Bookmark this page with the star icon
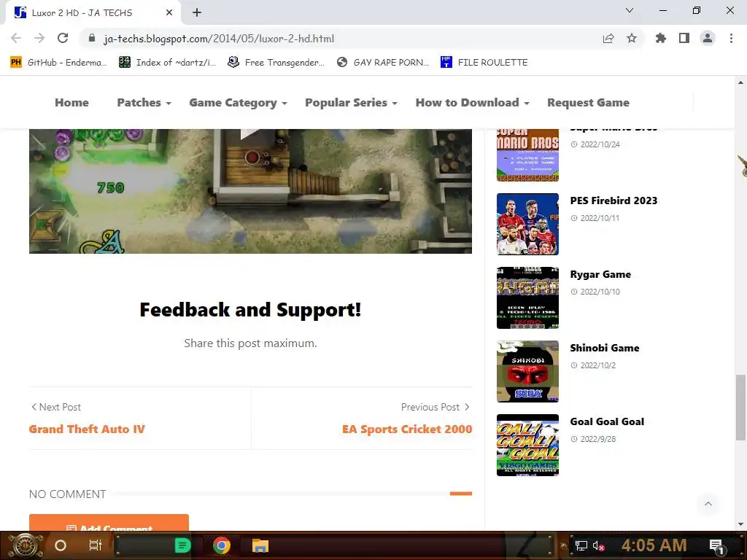747x560 pixels. (632, 38)
